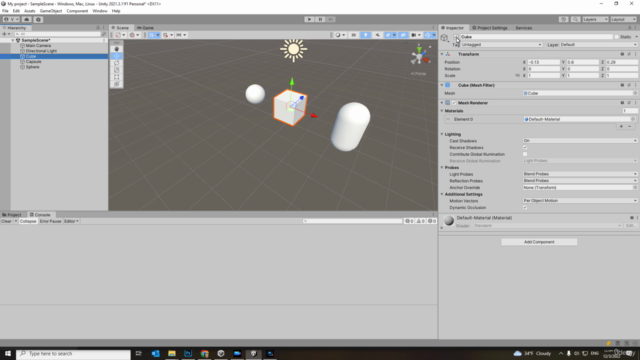Screen dimensions: 640x360
Task: Toggle the Cube active checkbox
Action: [x=456, y=37]
